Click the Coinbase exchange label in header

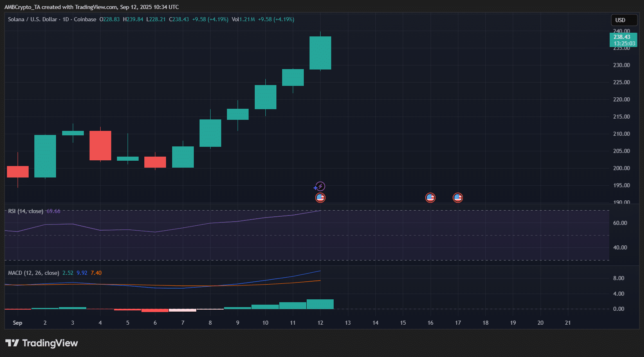[85, 19]
